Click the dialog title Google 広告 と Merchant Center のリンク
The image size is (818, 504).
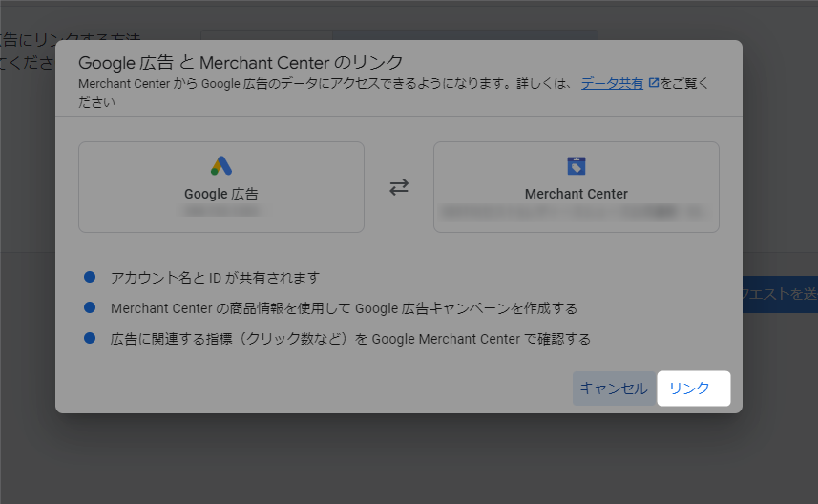(x=241, y=63)
